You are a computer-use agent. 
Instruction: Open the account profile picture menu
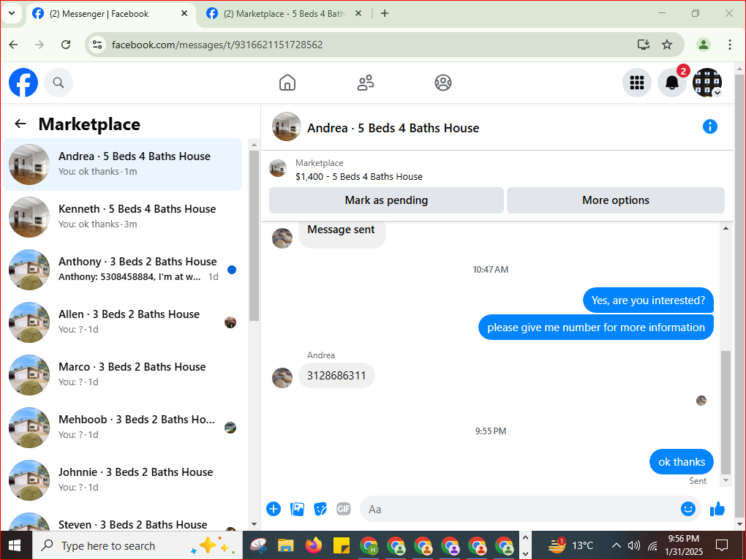[707, 83]
